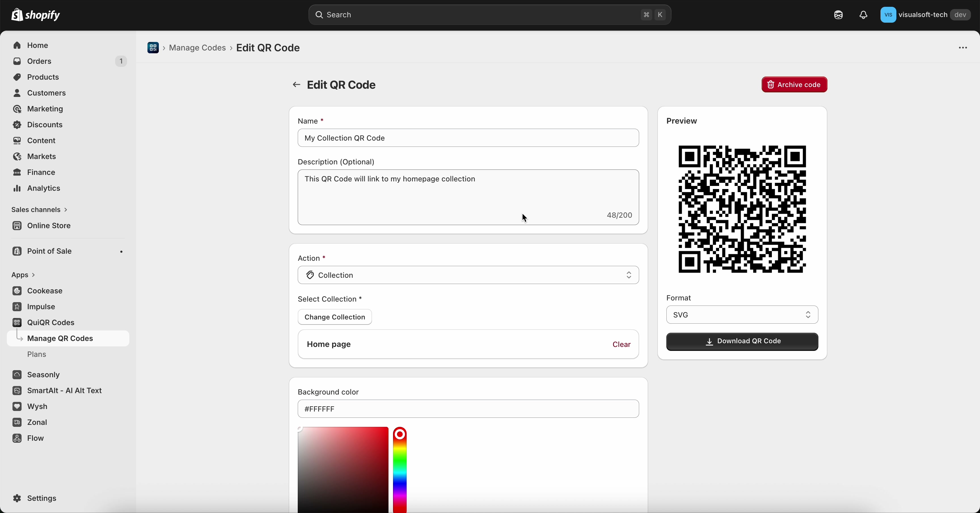Launch the Shopify Flow app
Screen dimensions: 980x513
[35, 438]
